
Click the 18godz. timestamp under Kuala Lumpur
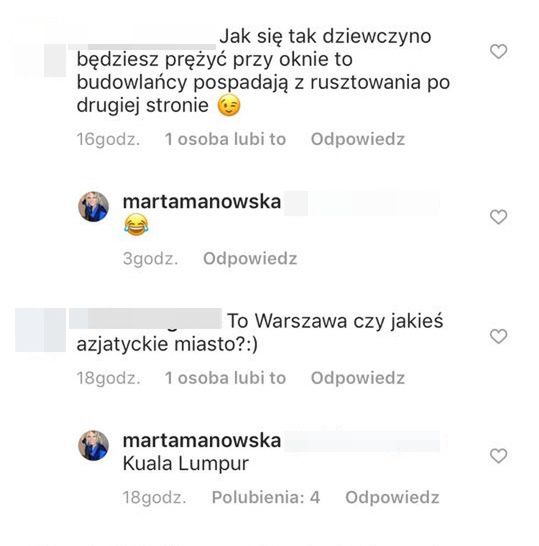point(154,497)
